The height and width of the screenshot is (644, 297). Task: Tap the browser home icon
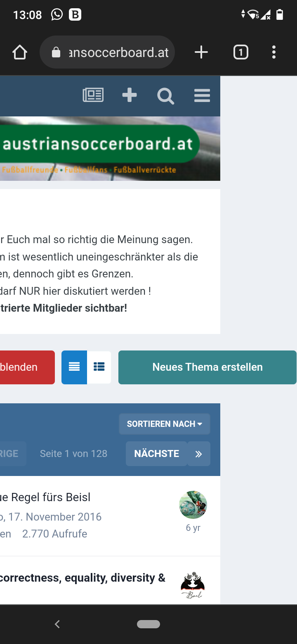(x=19, y=52)
